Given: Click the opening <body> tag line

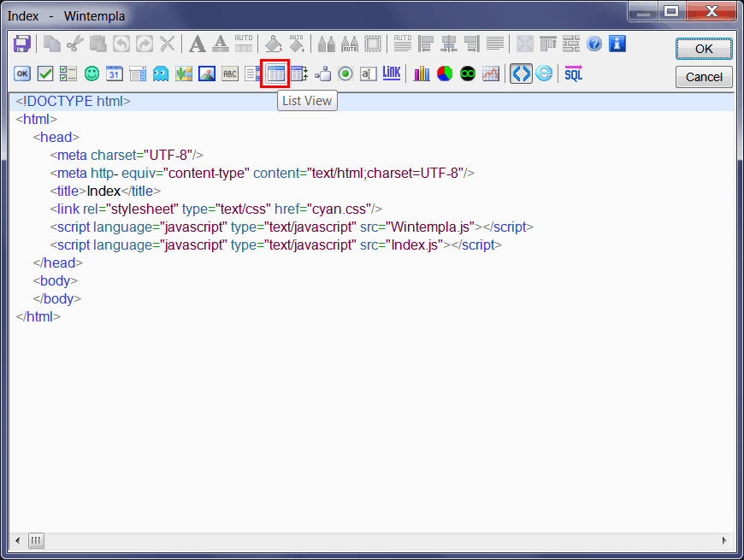Looking at the screenshot, I should [56, 280].
